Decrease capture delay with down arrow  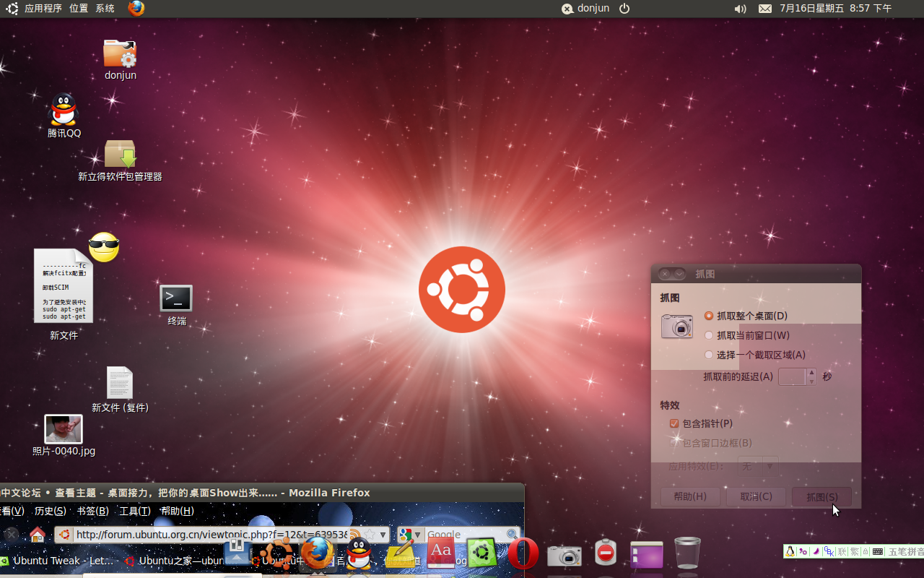(811, 381)
